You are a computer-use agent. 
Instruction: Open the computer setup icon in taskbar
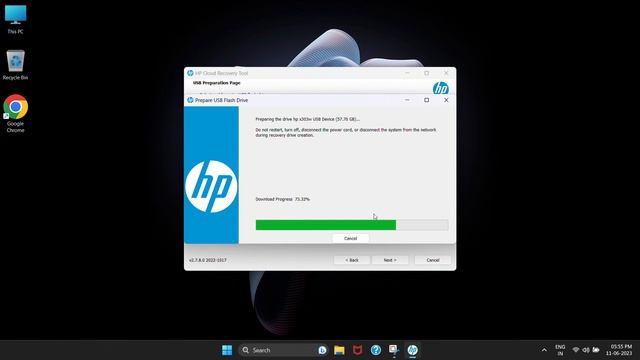point(394,350)
